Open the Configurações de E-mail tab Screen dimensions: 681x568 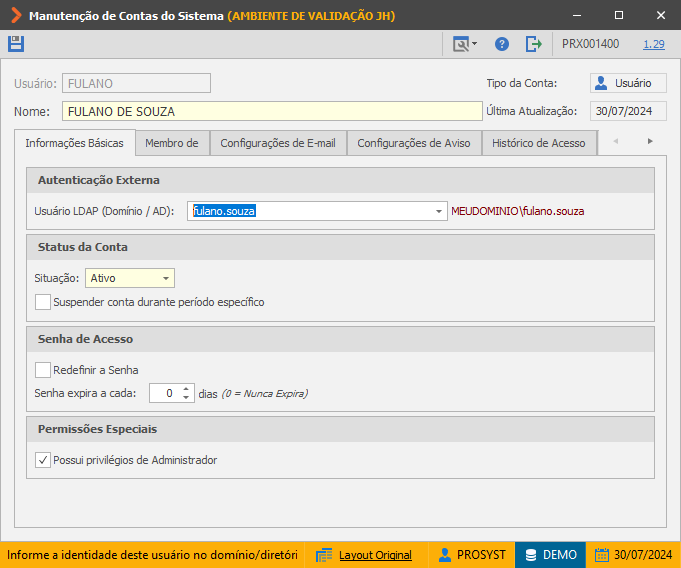pos(278,143)
